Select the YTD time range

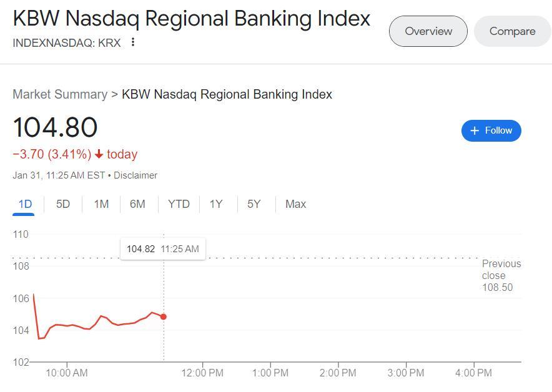179,204
